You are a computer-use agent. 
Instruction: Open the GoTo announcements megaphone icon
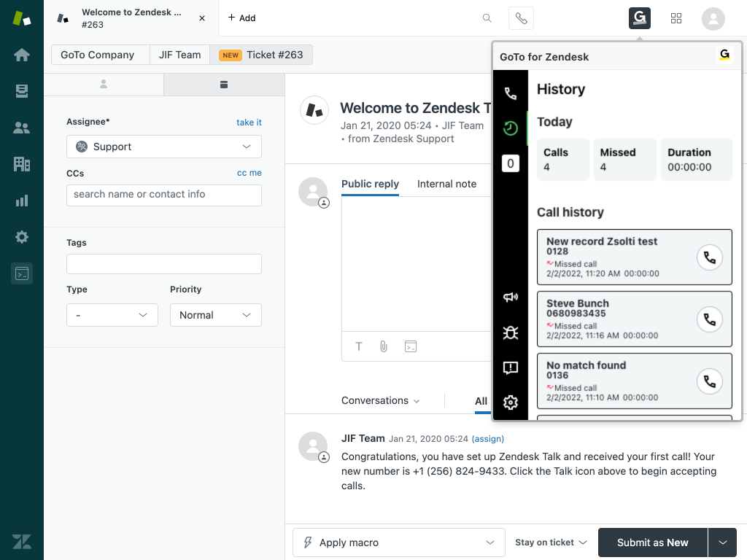point(511,297)
